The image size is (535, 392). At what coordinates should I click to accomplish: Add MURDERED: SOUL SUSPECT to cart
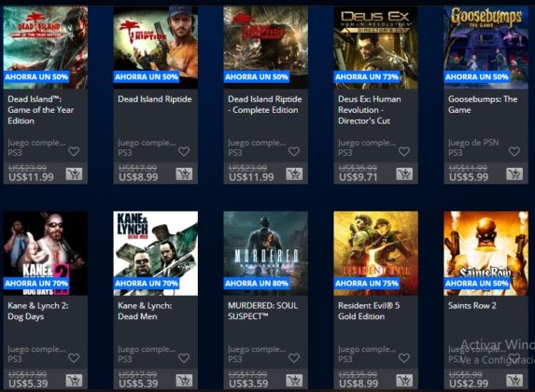point(294,381)
